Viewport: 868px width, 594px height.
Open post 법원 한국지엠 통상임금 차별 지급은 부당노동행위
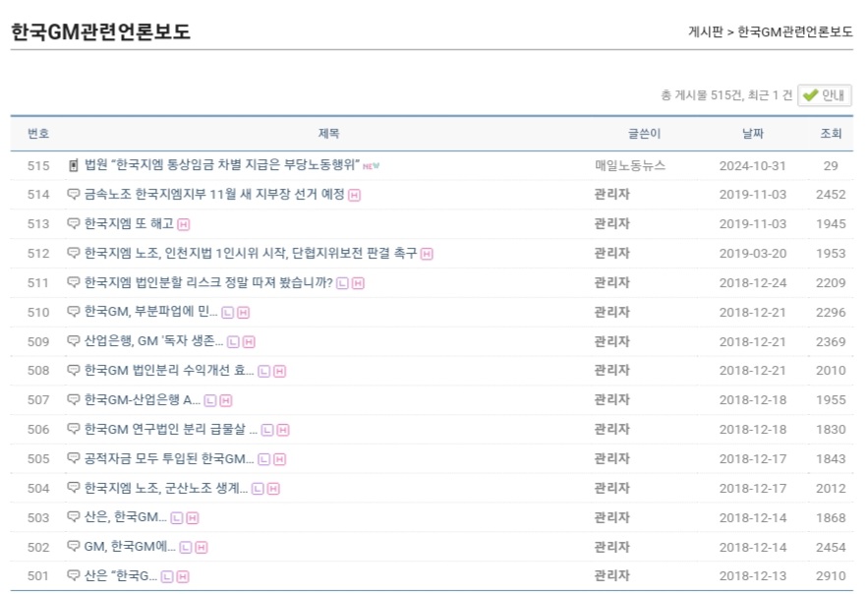(x=222, y=165)
